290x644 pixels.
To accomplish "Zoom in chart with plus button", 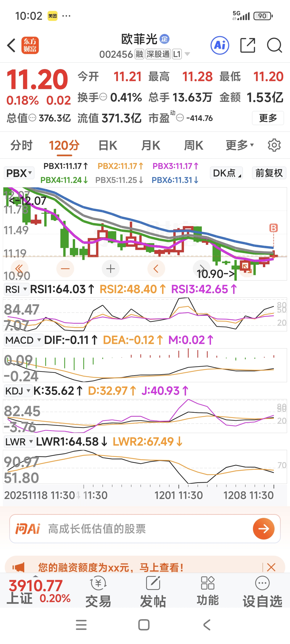I will pyautogui.click(x=111, y=269).
